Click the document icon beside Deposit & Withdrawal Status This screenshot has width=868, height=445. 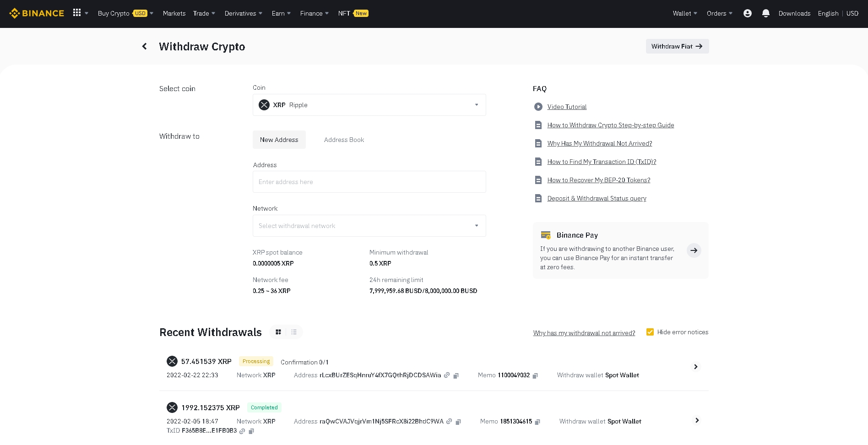coord(538,198)
